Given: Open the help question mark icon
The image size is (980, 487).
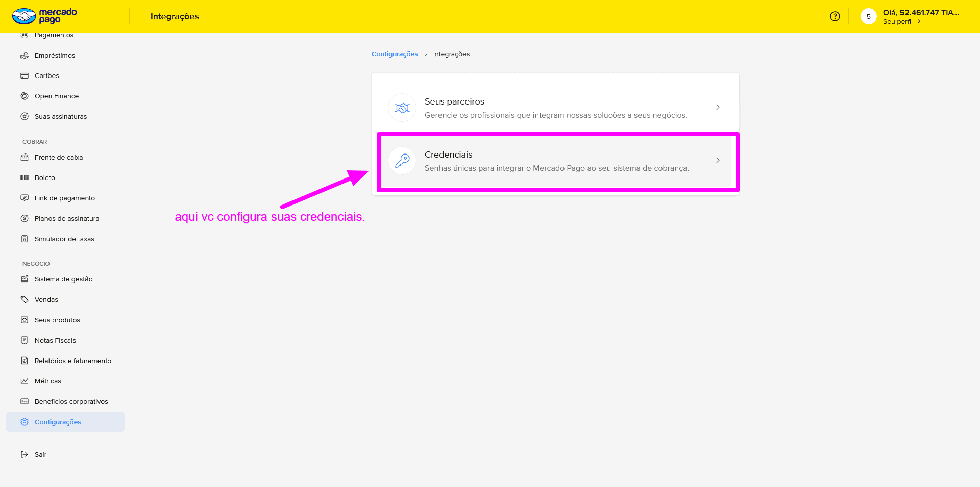Looking at the screenshot, I should point(835,16).
